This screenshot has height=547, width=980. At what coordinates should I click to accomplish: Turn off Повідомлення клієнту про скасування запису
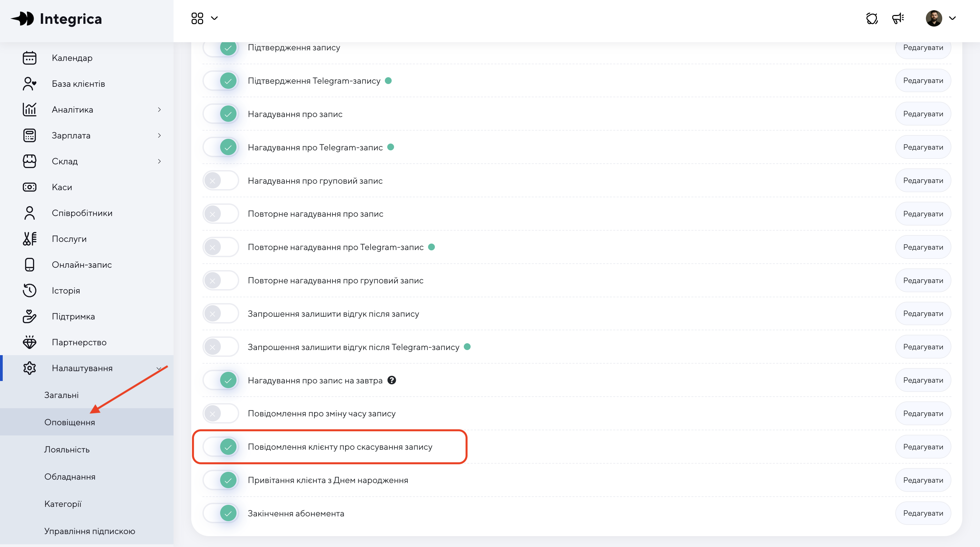220,447
